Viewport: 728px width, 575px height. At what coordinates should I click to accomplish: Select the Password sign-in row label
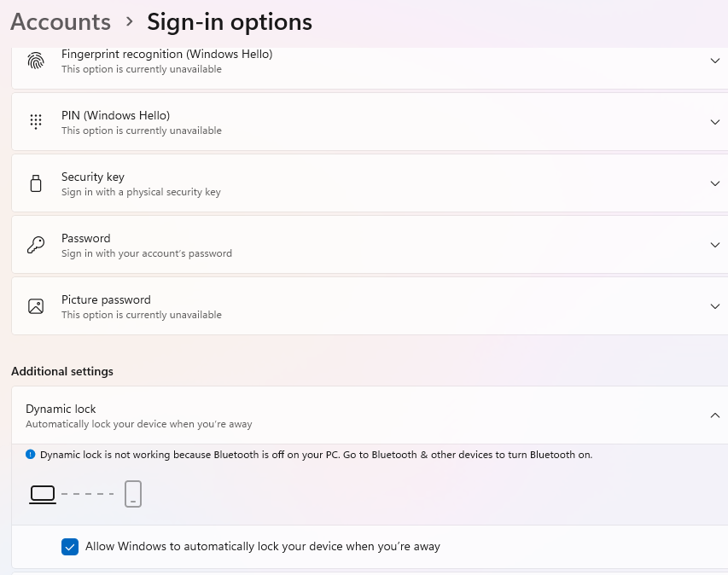86,238
